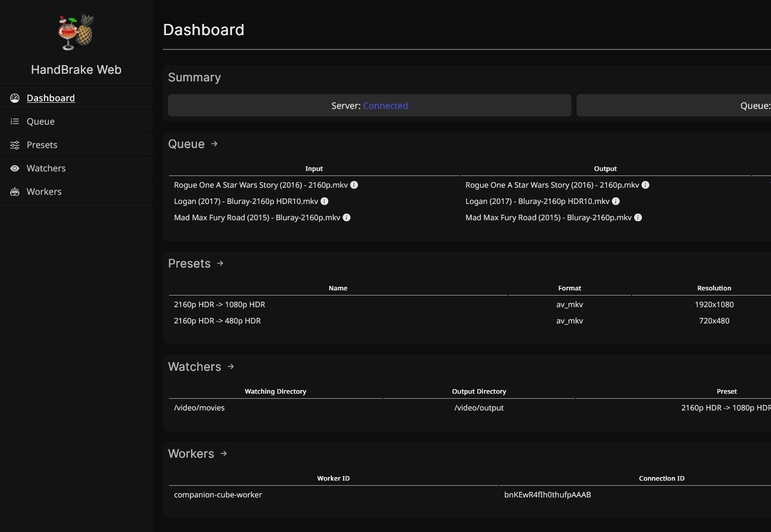The image size is (771, 532).
Task: Click the Worker ID column header
Action: click(x=333, y=479)
